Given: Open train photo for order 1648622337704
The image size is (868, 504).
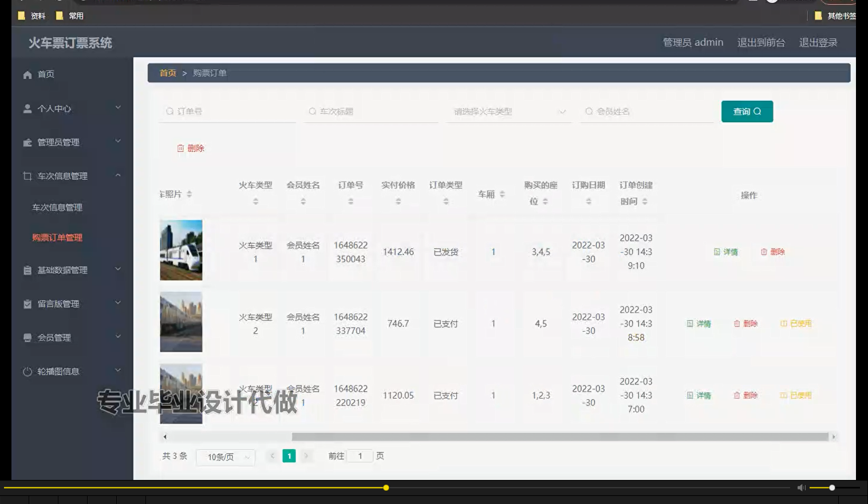Looking at the screenshot, I should (x=181, y=322).
